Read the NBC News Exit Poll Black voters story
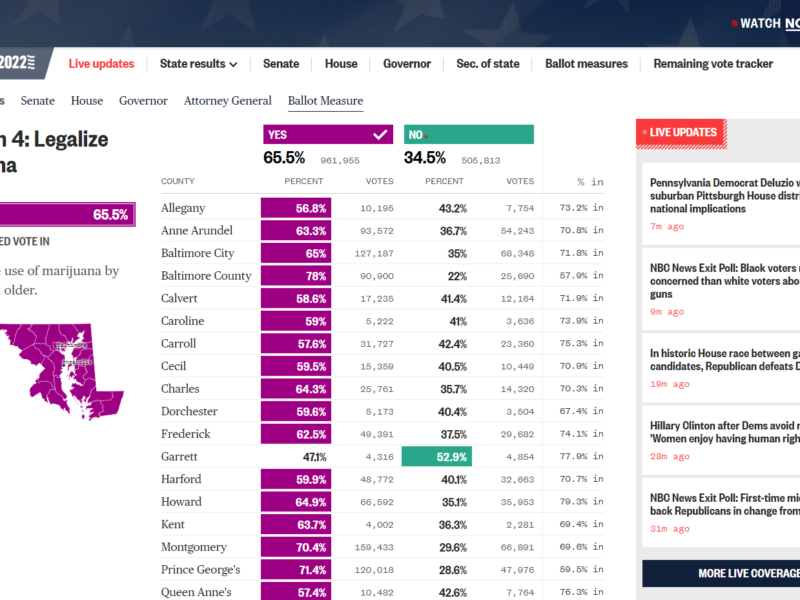Image resolution: width=800 pixels, height=600 pixels. 724,282
